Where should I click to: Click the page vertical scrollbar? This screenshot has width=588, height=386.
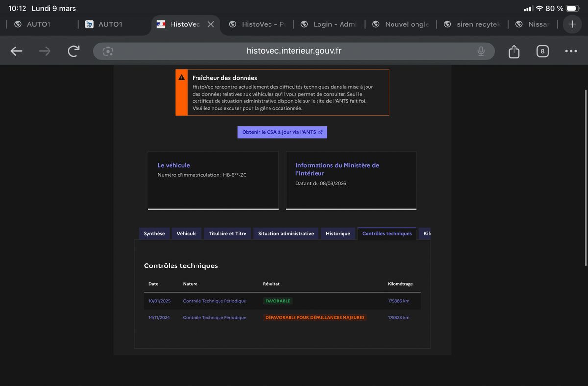tap(586, 178)
